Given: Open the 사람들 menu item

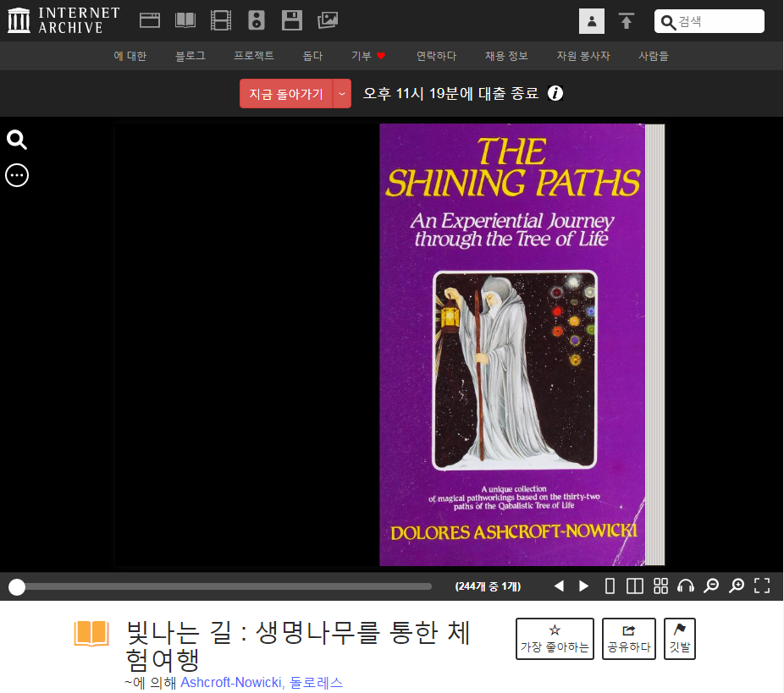Looking at the screenshot, I should 653,56.
